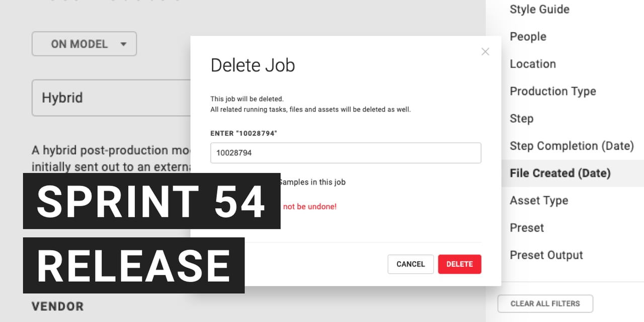Screen dimensions: 644x322
Task: Pick the Production Type filter
Action: [552, 91]
